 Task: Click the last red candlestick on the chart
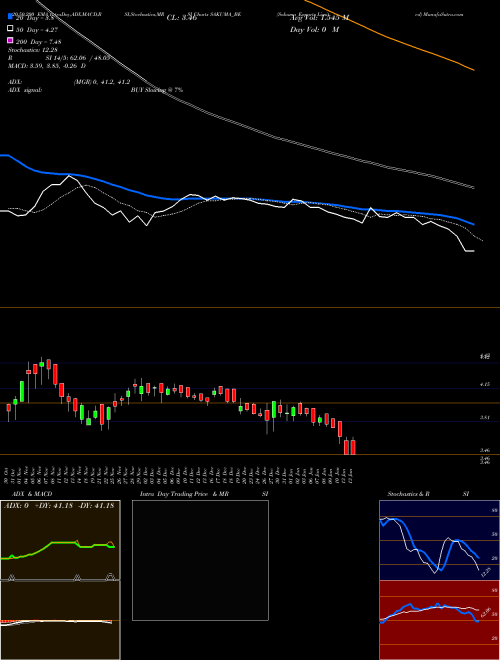click(x=353, y=447)
